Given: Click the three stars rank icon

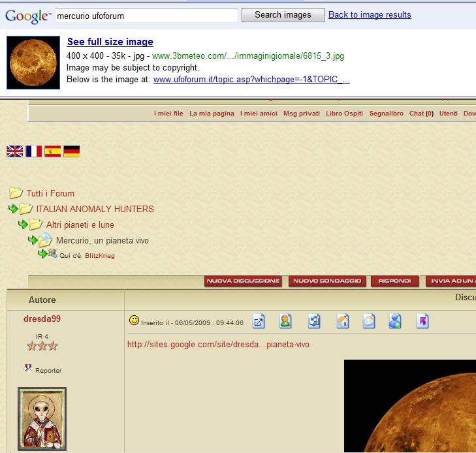Looking at the screenshot, I should (42, 346).
